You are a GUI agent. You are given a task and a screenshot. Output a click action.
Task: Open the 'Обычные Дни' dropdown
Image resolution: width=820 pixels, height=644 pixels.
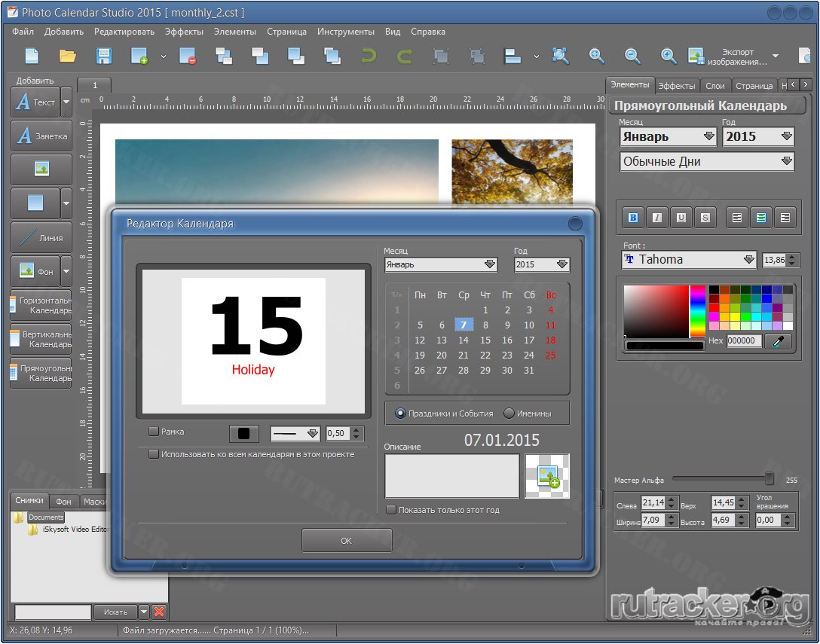click(x=707, y=161)
